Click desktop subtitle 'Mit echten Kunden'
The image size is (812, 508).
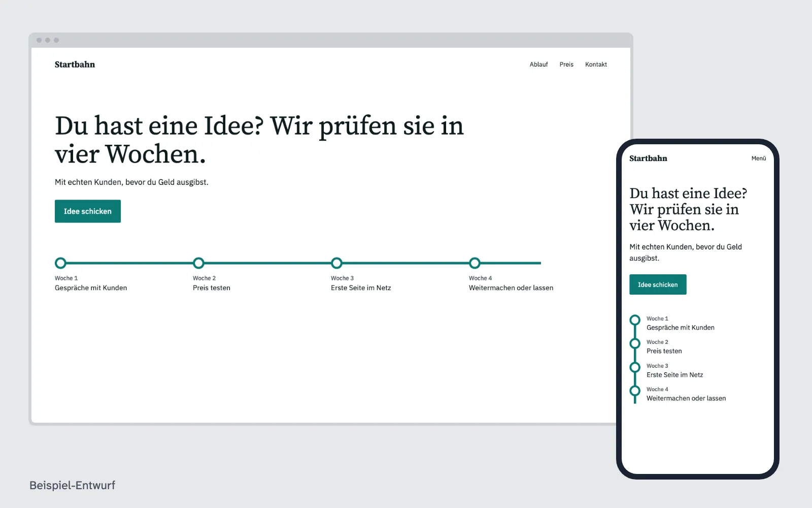coord(88,182)
